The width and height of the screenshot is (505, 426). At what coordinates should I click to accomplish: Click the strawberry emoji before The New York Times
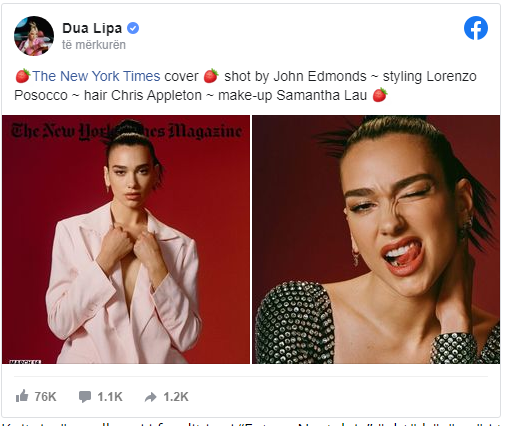22,76
